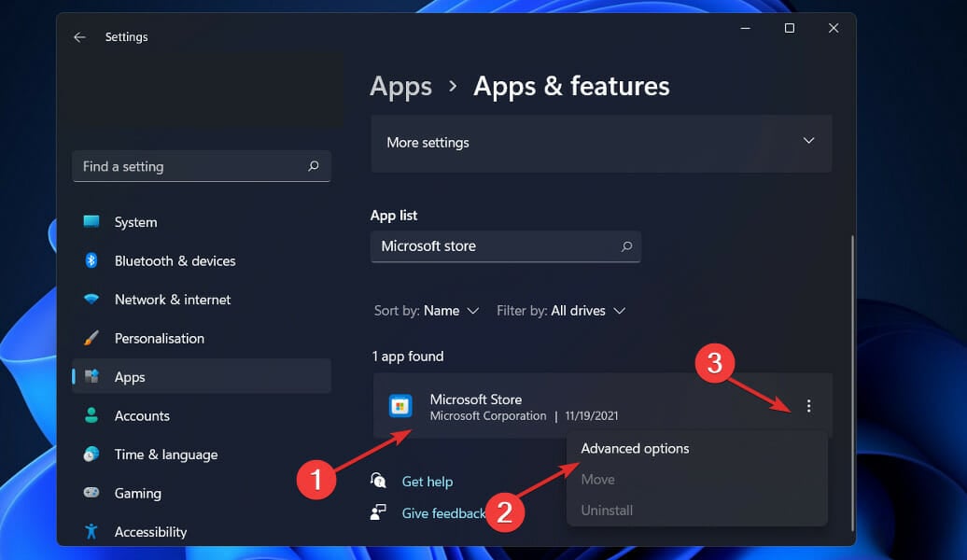967x560 pixels.
Task: Click the Get help headset icon
Action: click(378, 480)
